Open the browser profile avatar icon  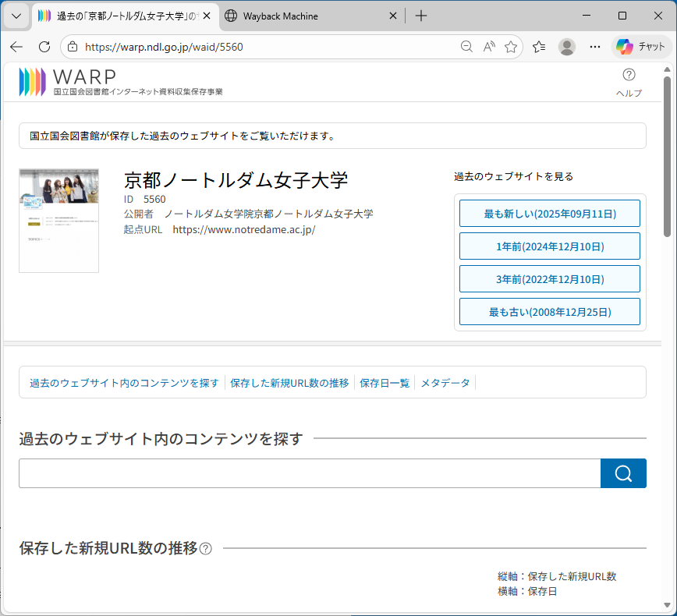pos(567,47)
